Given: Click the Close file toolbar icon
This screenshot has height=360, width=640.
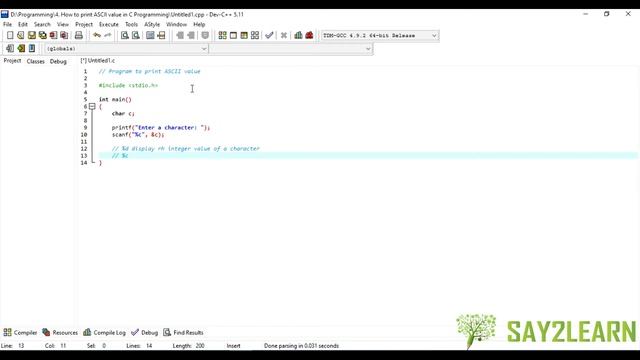Looking at the screenshot, I should tap(53, 36).
